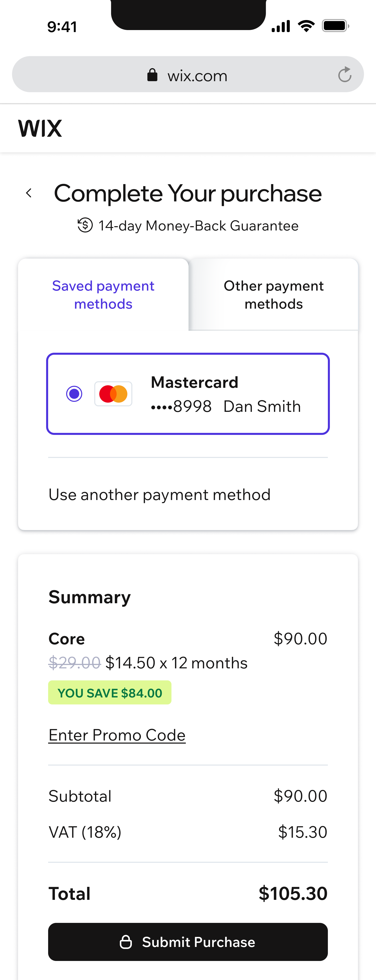Click the 14-day Money-Back Guarantee text
This screenshot has height=980, width=376.
coord(198,226)
